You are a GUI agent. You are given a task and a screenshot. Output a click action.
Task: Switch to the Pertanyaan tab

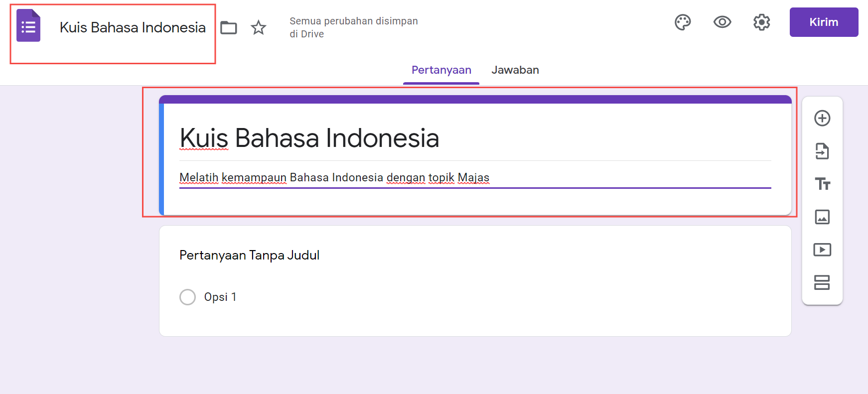coord(441,70)
